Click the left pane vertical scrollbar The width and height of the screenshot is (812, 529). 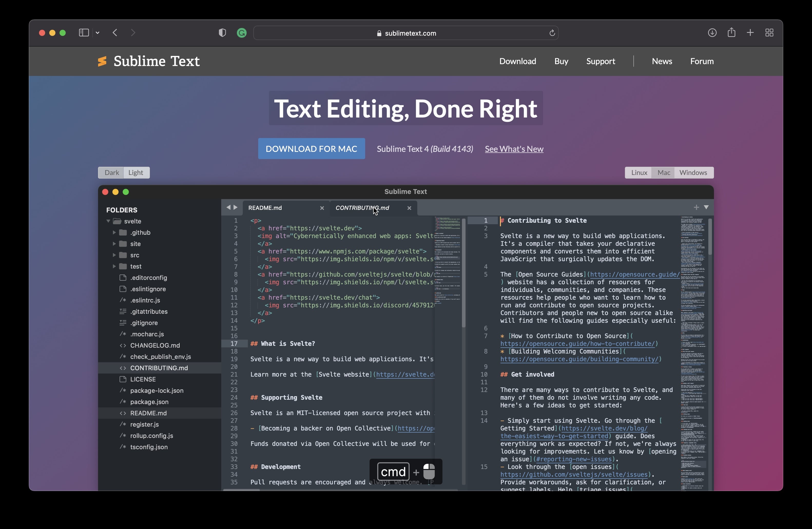(464, 273)
